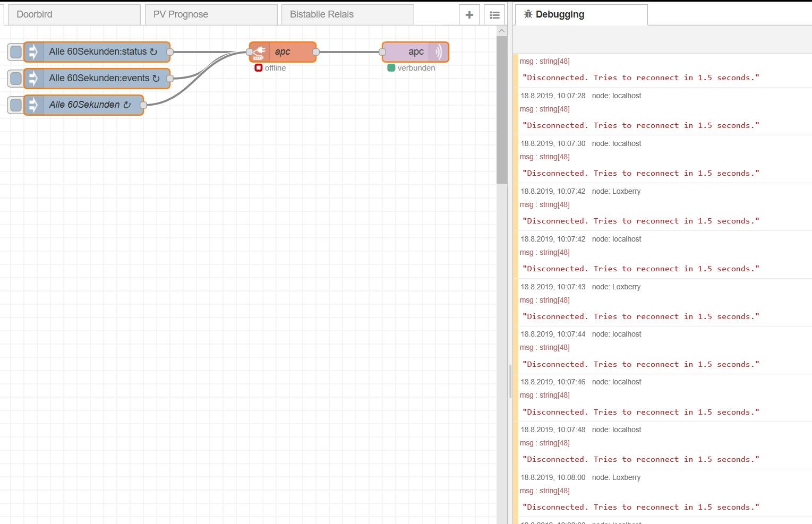The height and width of the screenshot is (524, 812).
Task: Click the red offline status indicator
Action: coord(259,68)
